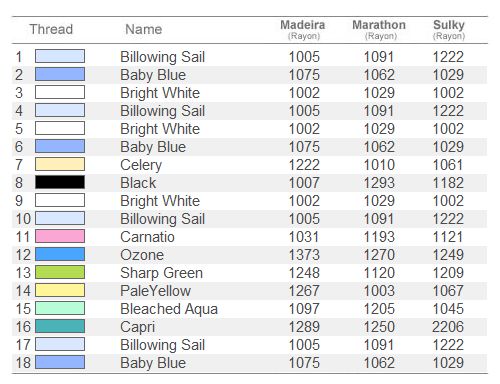This screenshot has height=384, width=500.
Task: Click the Name column header
Action: 144,29
